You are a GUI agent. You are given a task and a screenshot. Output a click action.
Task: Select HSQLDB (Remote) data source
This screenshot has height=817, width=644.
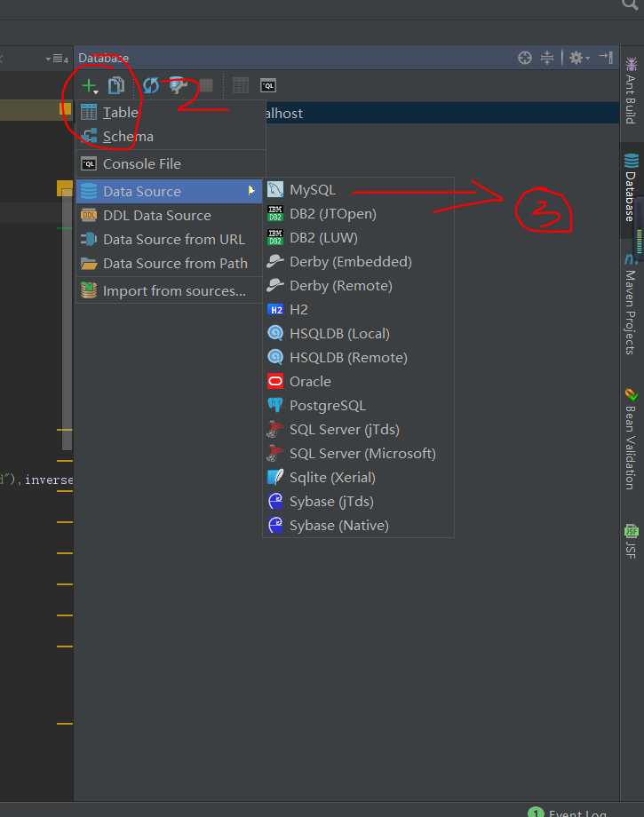(358, 357)
